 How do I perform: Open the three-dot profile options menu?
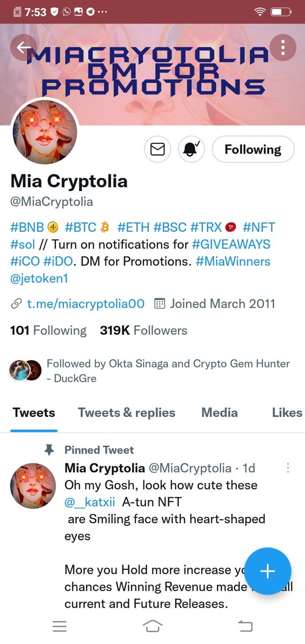pos(282,47)
